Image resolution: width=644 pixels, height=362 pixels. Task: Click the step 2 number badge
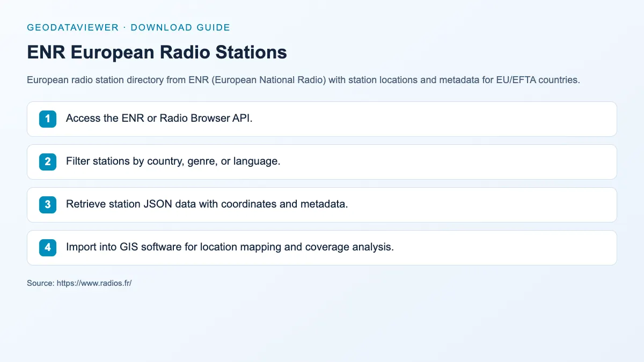[x=48, y=162]
